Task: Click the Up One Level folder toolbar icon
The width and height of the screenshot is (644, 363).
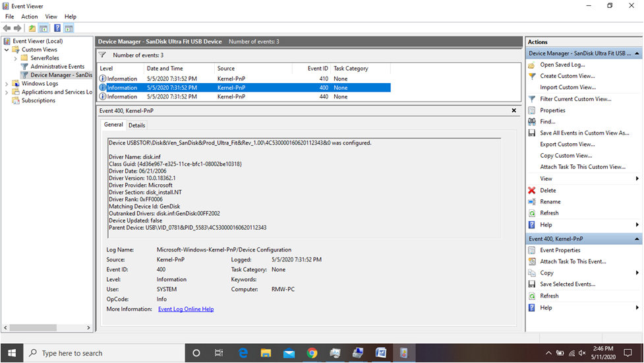Action: click(x=32, y=28)
